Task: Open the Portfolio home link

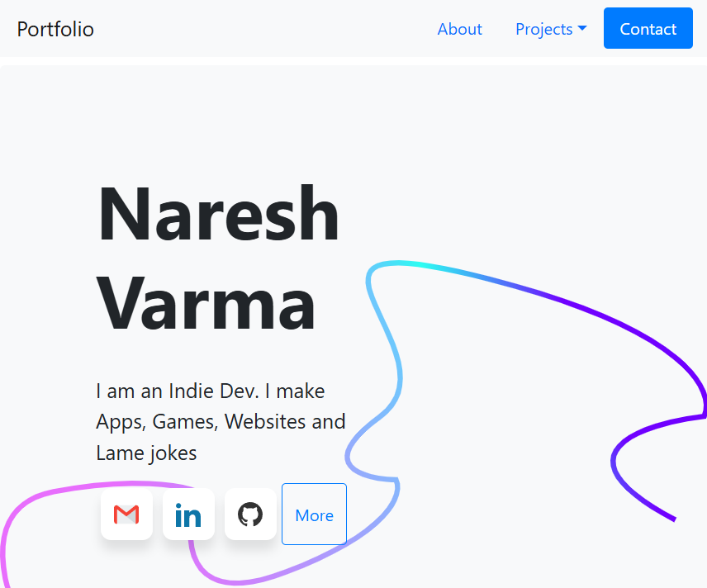Action: (x=55, y=29)
